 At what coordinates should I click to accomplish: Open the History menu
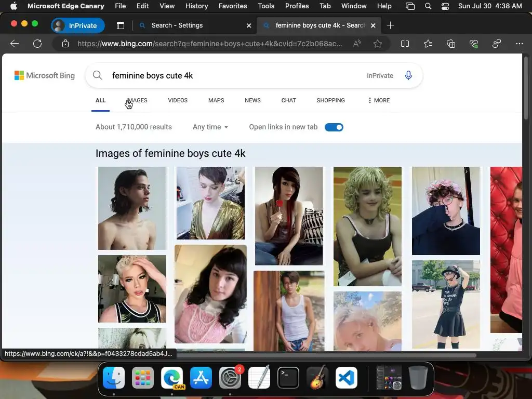pyautogui.click(x=197, y=6)
